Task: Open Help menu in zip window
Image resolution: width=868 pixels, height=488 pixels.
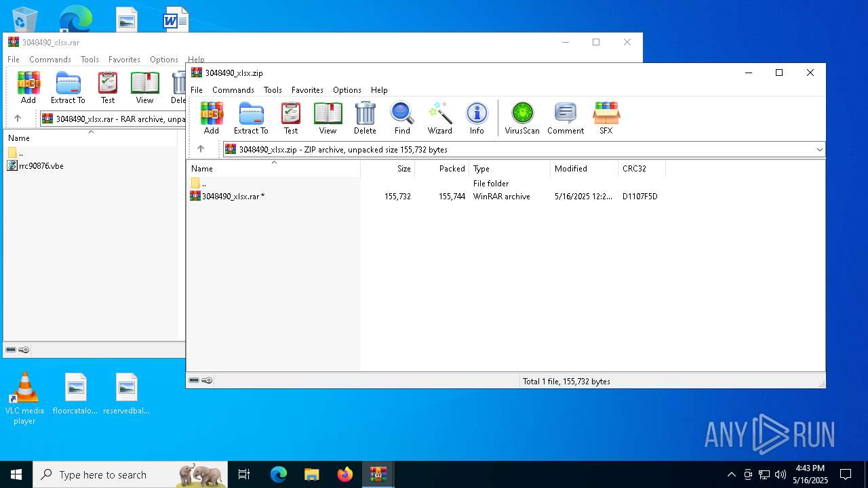Action: click(x=379, y=90)
